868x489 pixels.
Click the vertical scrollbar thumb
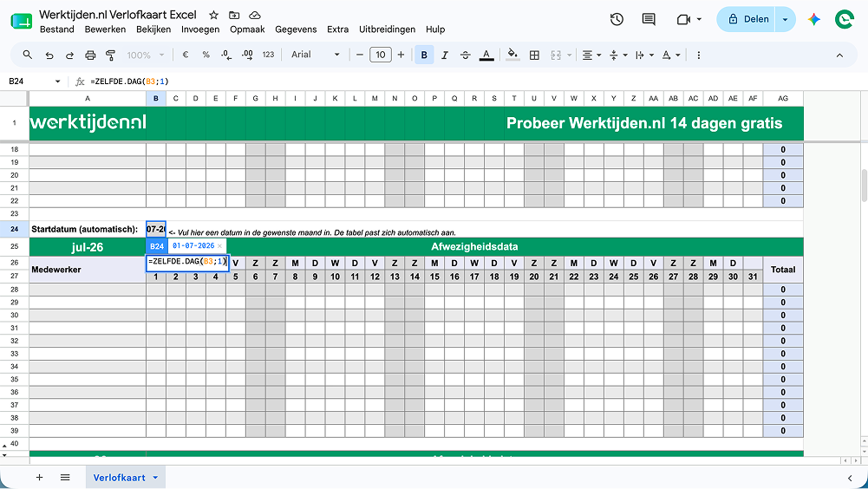[864, 186]
